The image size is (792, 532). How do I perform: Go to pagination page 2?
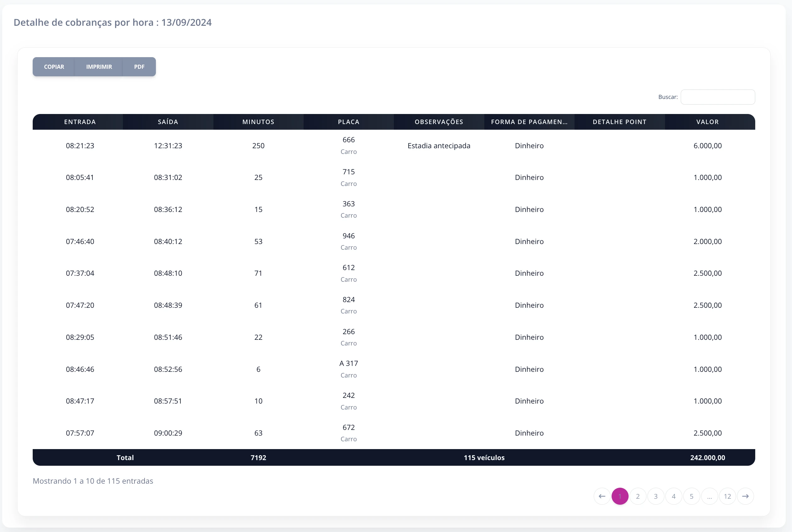coord(638,497)
